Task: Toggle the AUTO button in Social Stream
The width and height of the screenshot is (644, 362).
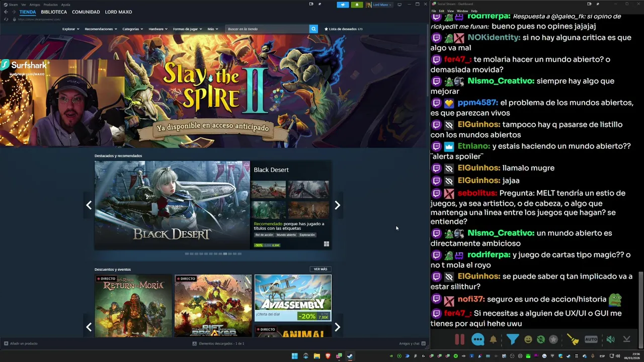Action: 591,339
